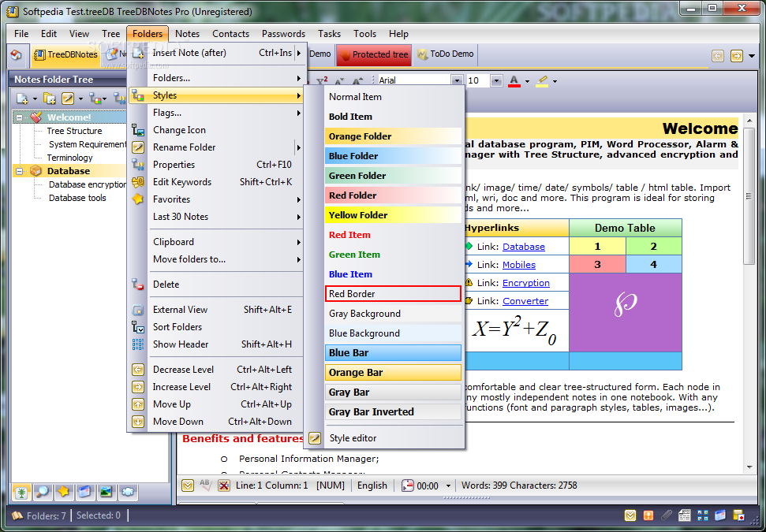Collapse the Welcome! tree node
This screenshot has height=532, width=766.
tap(19, 117)
